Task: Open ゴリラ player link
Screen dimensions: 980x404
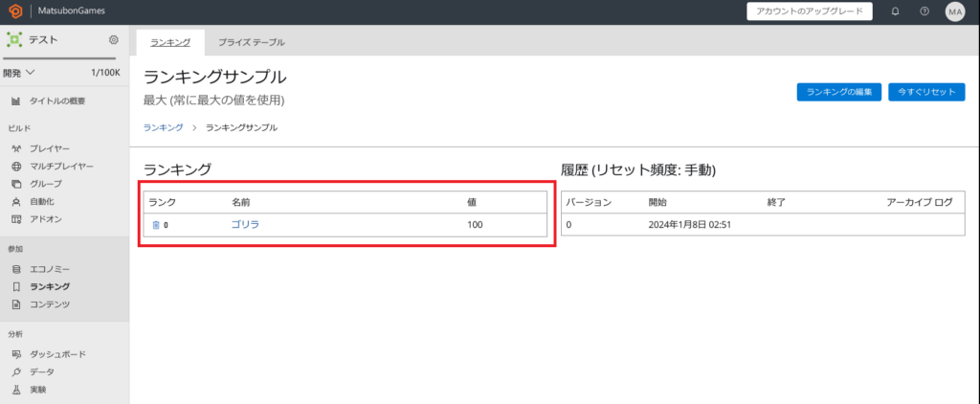Action: coord(245,225)
